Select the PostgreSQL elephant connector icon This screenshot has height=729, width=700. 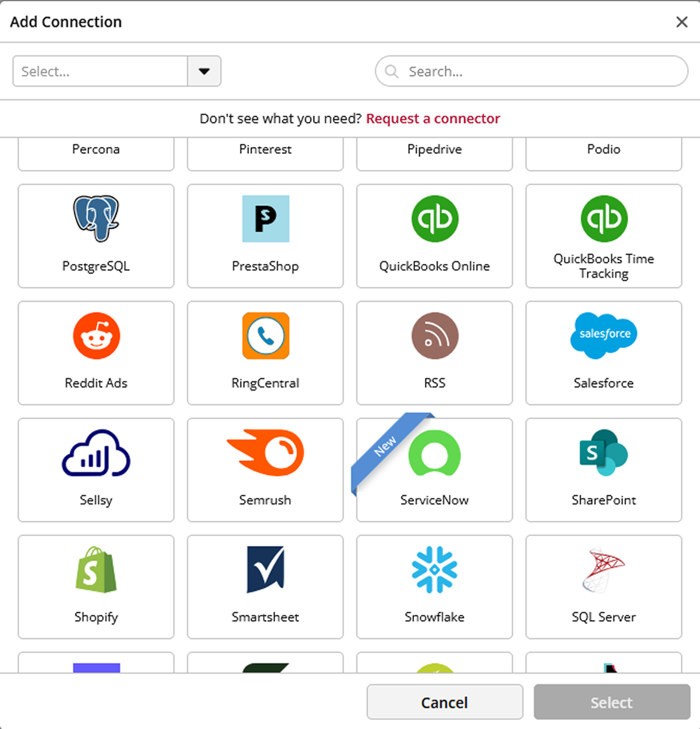(96, 218)
